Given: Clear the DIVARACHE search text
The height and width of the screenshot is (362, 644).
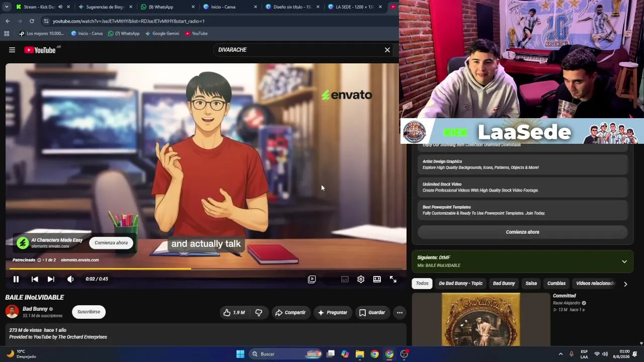Looking at the screenshot, I should (387, 50).
